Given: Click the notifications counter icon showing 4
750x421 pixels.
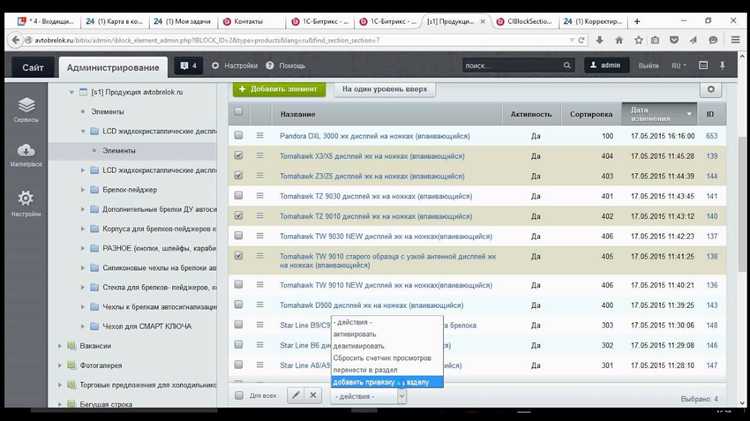Looking at the screenshot, I should pyautogui.click(x=188, y=66).
